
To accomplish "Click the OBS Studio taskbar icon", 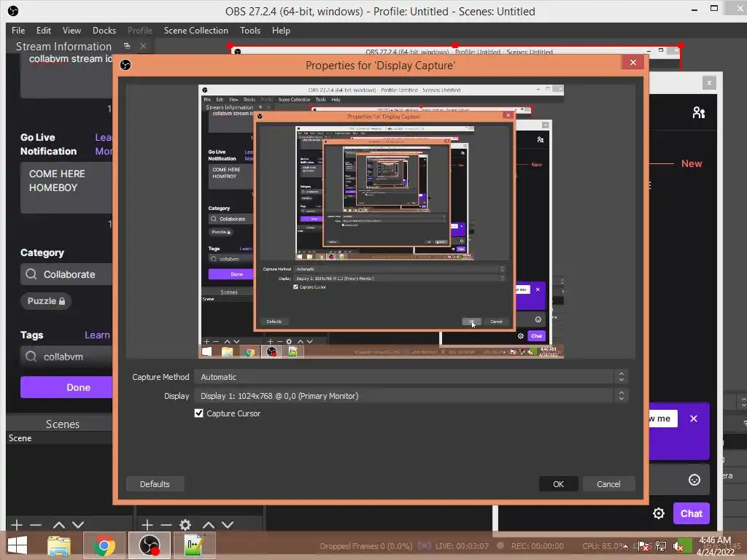I will coord(149,545).
